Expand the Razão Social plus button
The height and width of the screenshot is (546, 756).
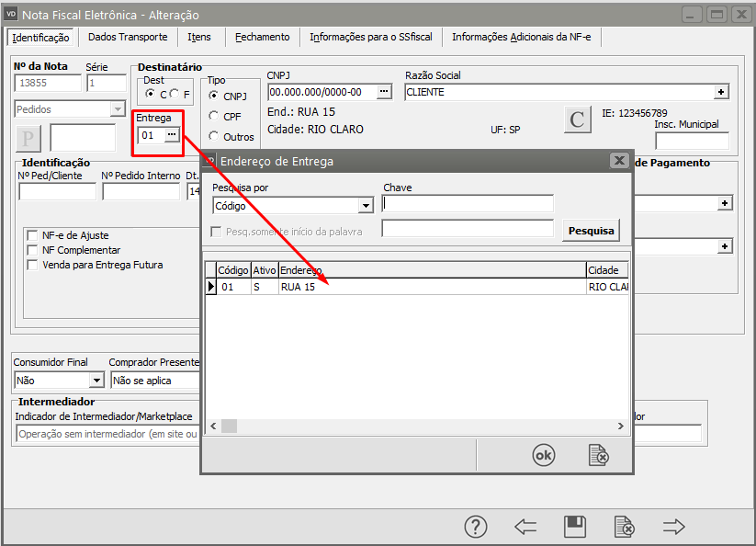pos(721,92)
